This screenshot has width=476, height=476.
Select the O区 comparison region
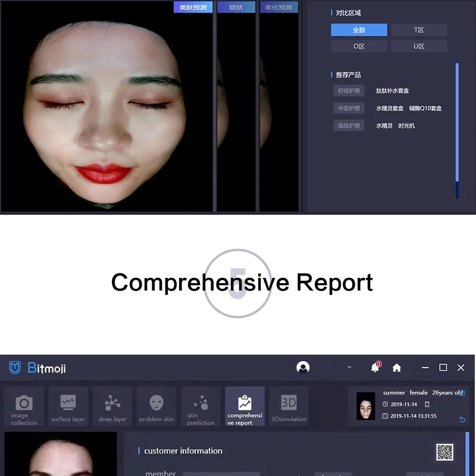359,46
